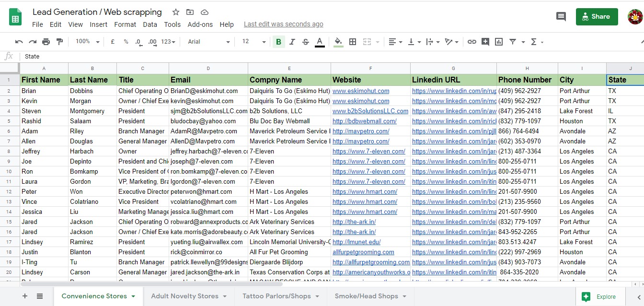
Task: Select the 'Lake Forest' cell in row 4
Action: pos(582,111)
